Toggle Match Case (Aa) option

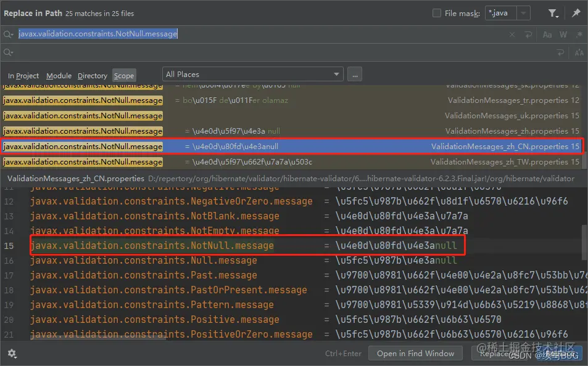(547, 35)
